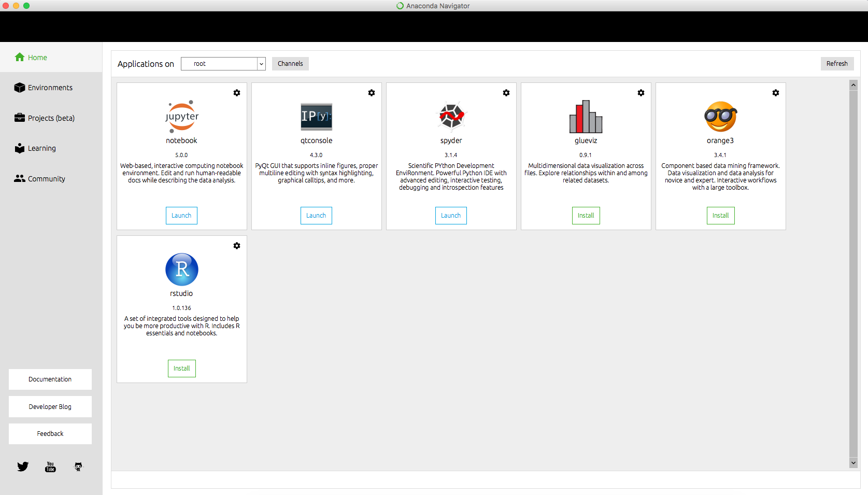Open settings gear on orange3 card

click(x=776, y=93)
